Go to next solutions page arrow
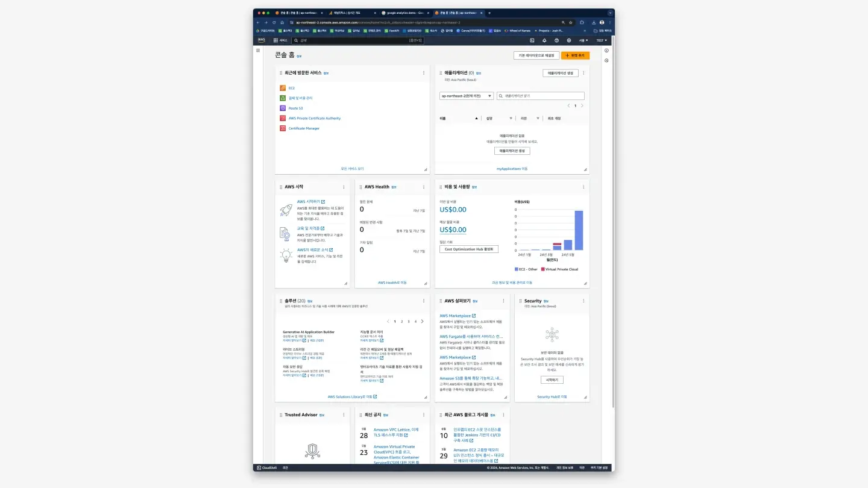This screenshot has width=868, height=488. click(x=423, y=322)
